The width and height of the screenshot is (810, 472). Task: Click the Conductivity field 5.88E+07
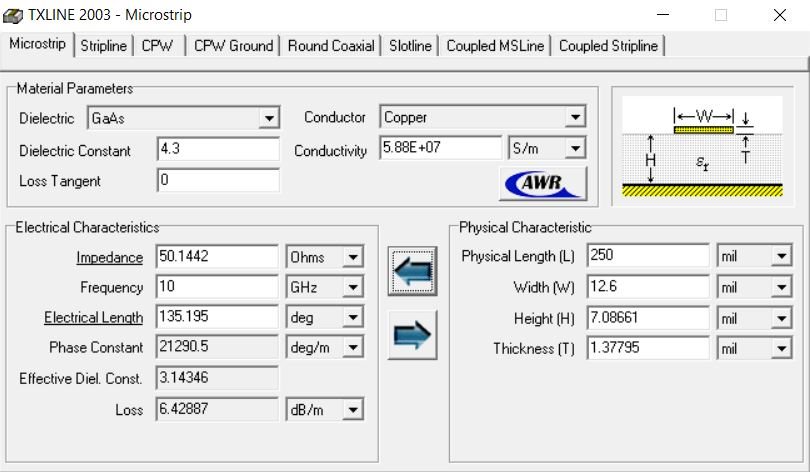[440, 148]
